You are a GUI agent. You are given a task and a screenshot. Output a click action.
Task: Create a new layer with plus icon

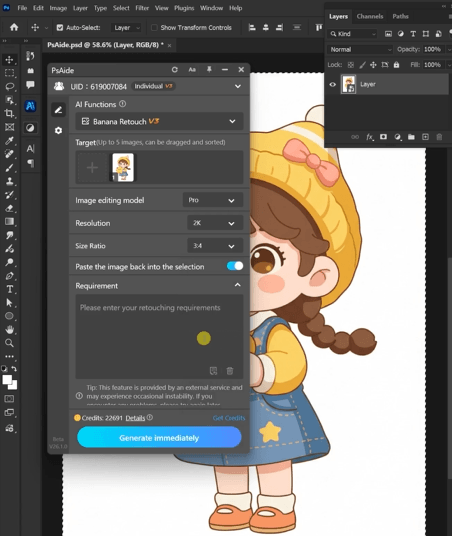point(425,137)
